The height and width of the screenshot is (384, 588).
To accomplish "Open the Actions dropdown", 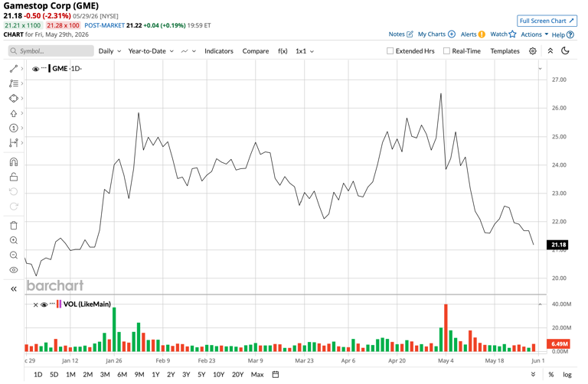I will (x=534, y=34).
